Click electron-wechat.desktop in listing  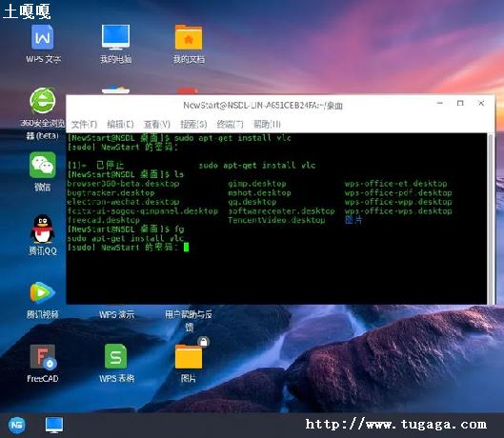[x=123, y=202]
